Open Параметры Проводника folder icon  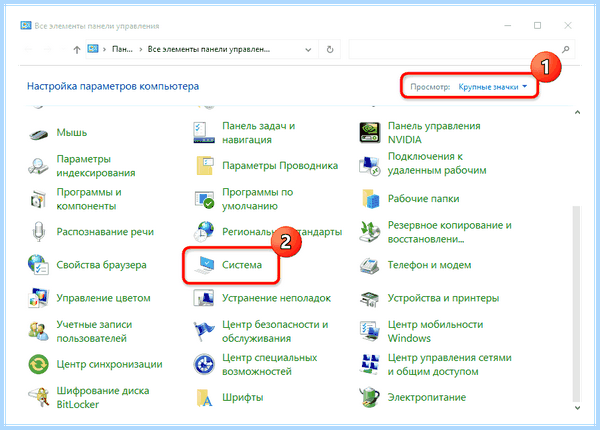coord(204,166)
